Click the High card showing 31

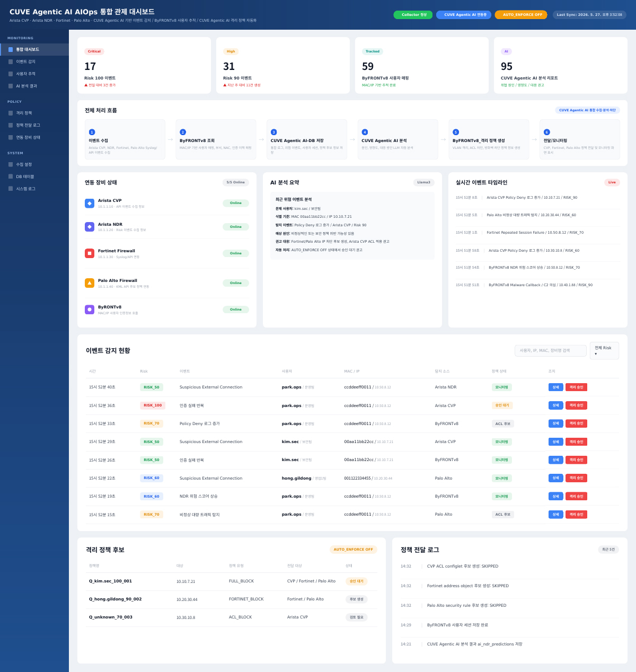click(x=283, y=65)
